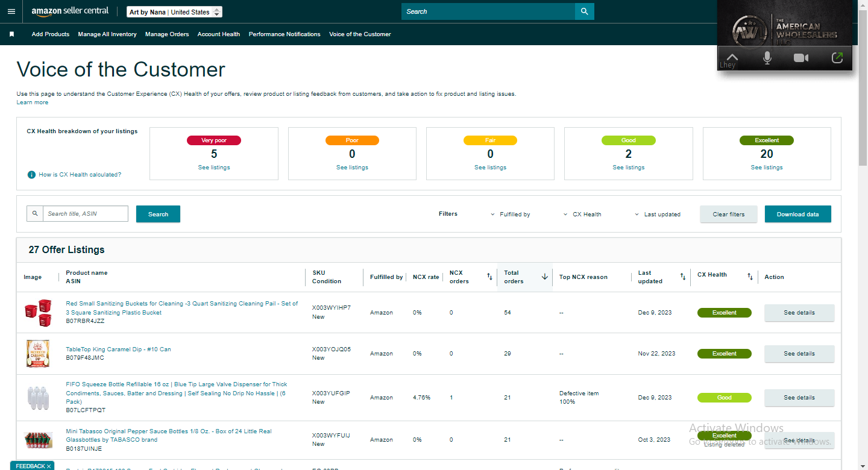See listings under Good
Image resolution: width=868 pixels, height=470 pixels.
point(629,168)
